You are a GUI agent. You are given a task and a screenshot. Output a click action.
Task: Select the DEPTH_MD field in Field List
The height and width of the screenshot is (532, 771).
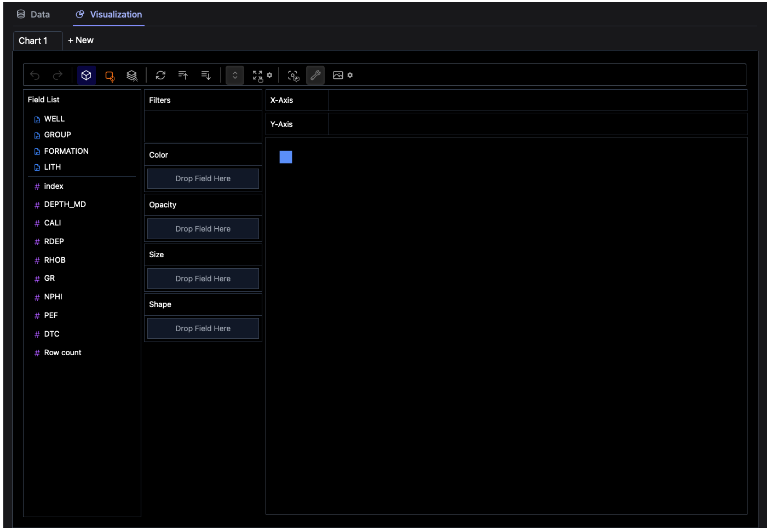pos(65,204)
